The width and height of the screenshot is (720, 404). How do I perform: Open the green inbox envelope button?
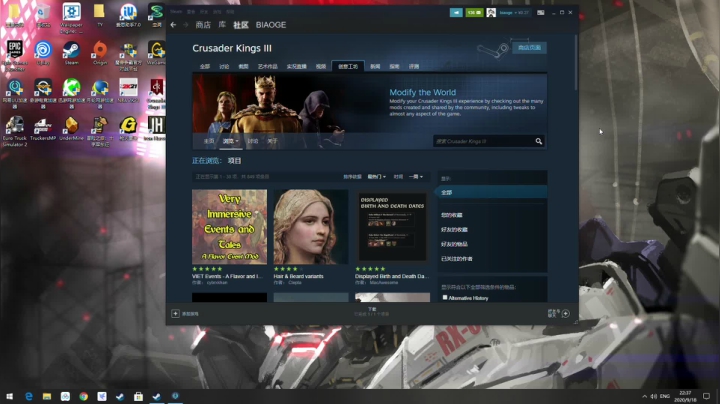coord(474,13)
